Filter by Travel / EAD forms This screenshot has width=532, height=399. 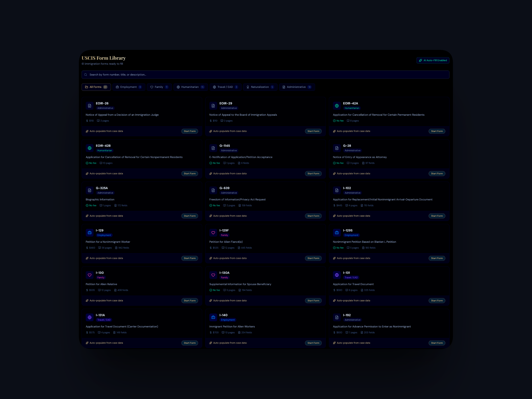coord(226,87)
